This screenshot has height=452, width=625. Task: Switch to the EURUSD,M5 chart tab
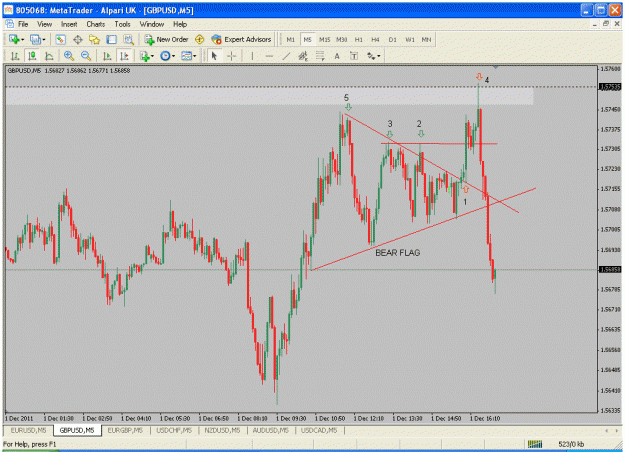[x=28, y=430]
